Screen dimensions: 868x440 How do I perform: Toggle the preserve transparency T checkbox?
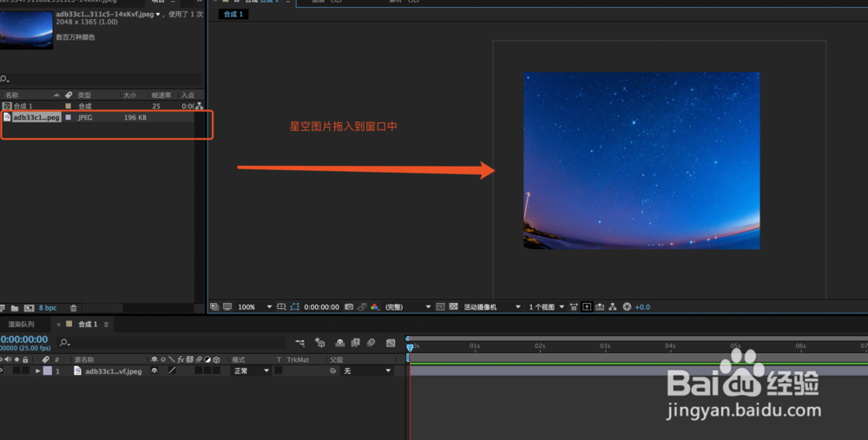(279, 371)
